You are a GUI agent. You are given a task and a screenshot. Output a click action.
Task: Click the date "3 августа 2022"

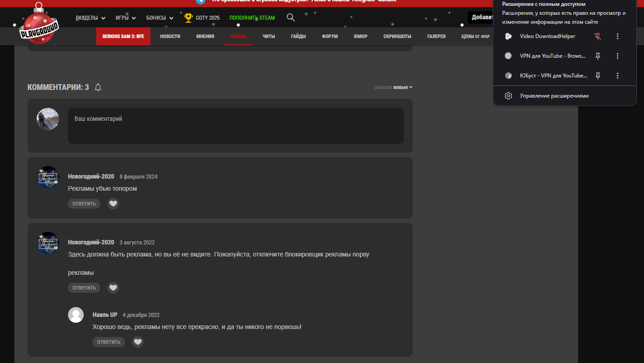click(x=137, y=243)
